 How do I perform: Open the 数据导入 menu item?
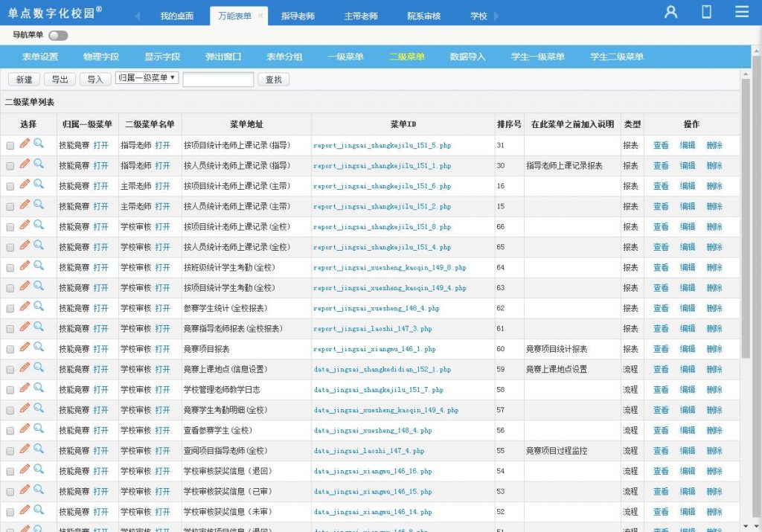click(467, 57)
